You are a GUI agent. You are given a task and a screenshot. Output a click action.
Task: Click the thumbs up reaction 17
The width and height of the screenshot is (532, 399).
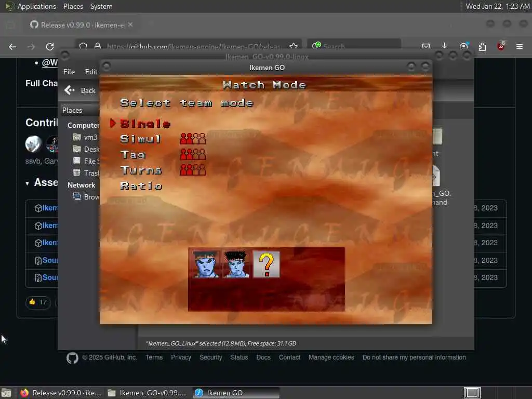coord(37,302)
